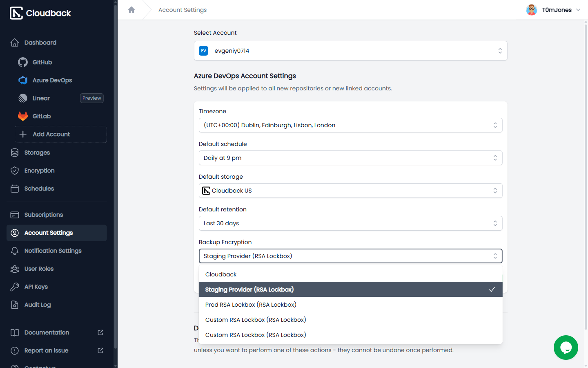
Task: Click the GitHub octocat icon
Action: coord(23,62)
